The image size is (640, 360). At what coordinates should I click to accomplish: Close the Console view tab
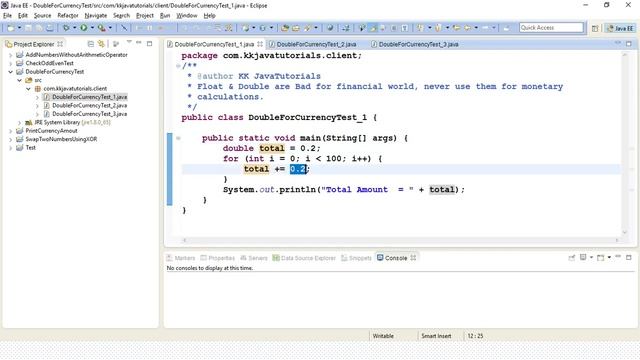[x=413, y=258]
